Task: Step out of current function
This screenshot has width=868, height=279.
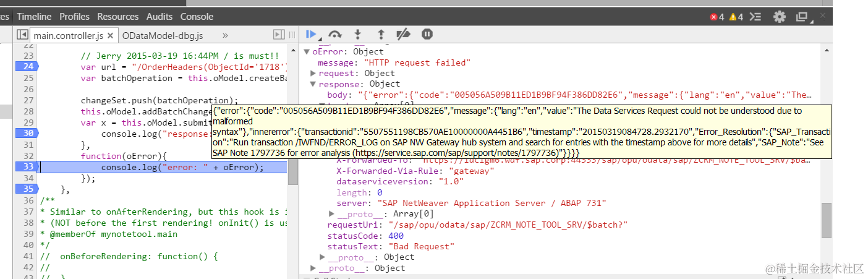Action: click(x=381, y=34)
